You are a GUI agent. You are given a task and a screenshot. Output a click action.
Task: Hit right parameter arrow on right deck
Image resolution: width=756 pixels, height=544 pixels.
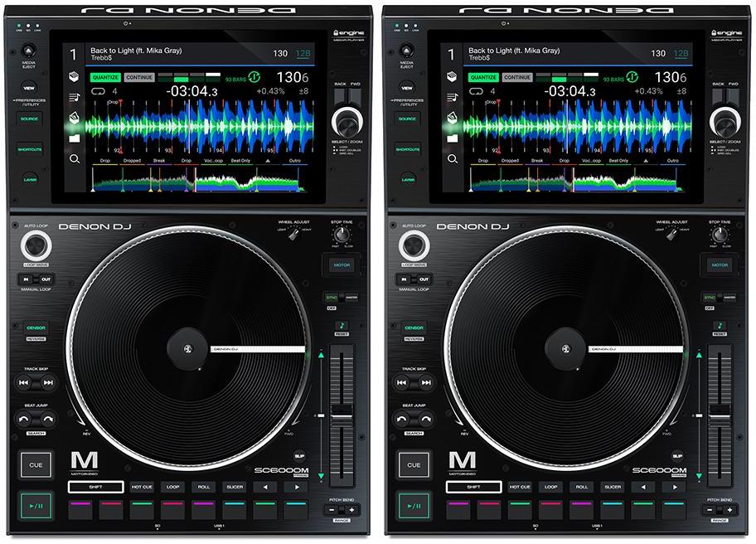click(x=675, y=487)
